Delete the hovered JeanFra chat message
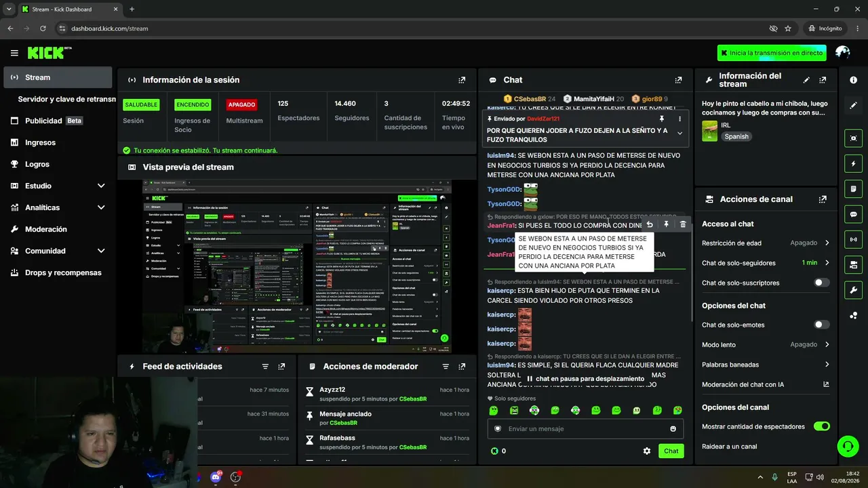The height and width of the screenshot is (488, 868). [683, 224]
